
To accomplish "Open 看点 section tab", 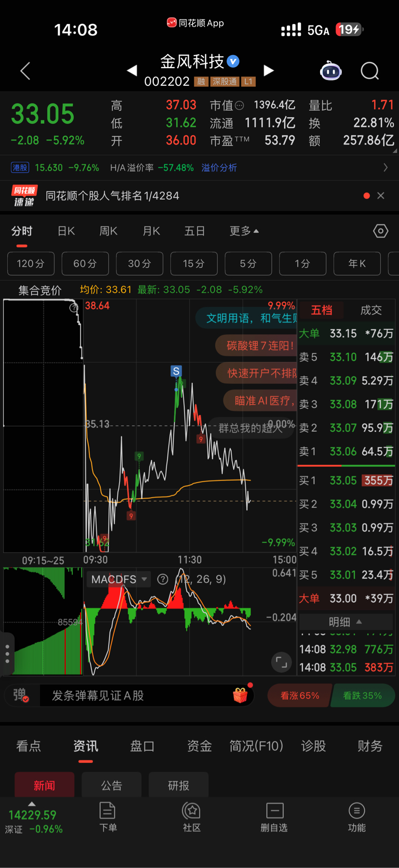I will (x=29, y=746).
